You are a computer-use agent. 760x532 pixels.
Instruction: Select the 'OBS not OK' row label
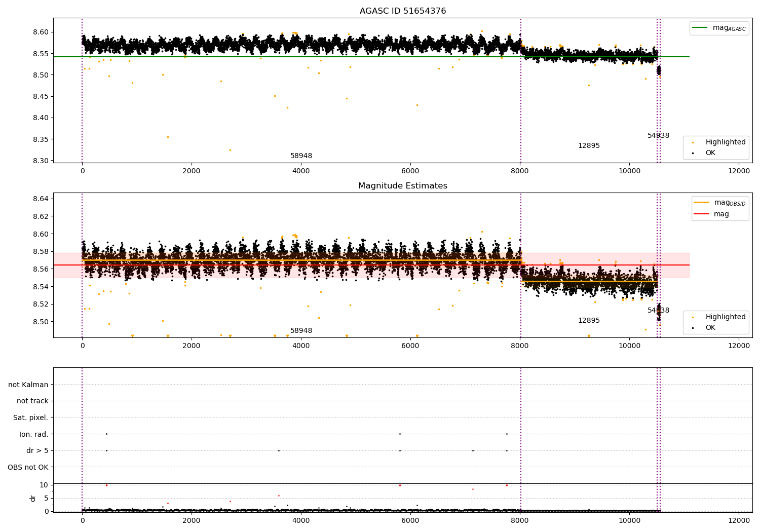click(x=28, y=467)
